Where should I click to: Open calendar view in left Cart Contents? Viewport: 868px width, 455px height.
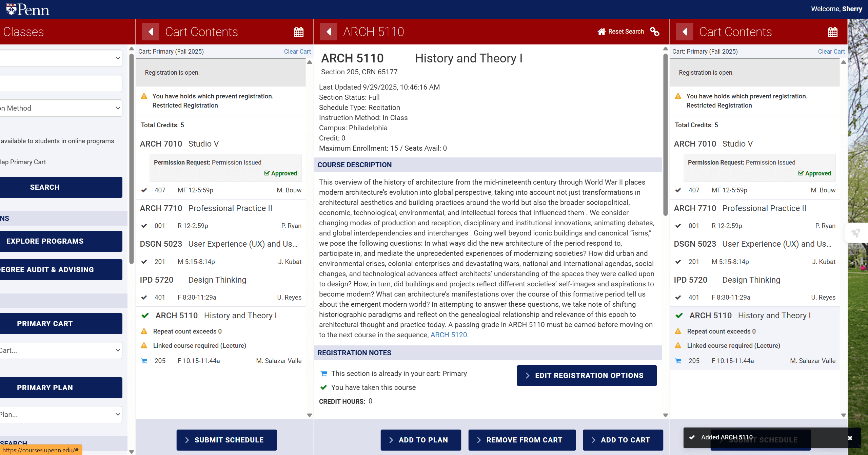point(298,32)
